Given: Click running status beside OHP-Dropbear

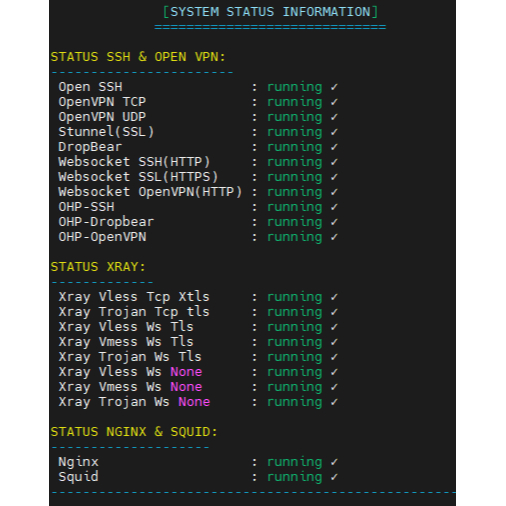Looking at the screenshot, I should coord(295,222).
